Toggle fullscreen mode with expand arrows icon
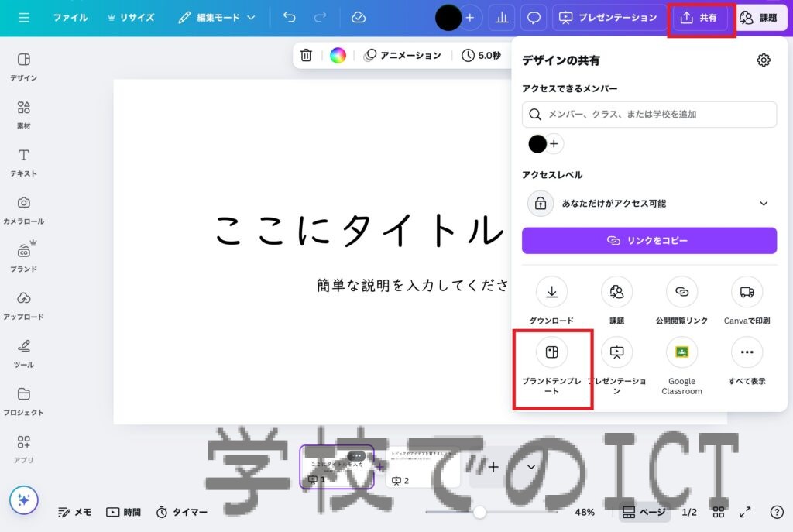Viewport: 793px width, 532px height. [x=745, y=512]
